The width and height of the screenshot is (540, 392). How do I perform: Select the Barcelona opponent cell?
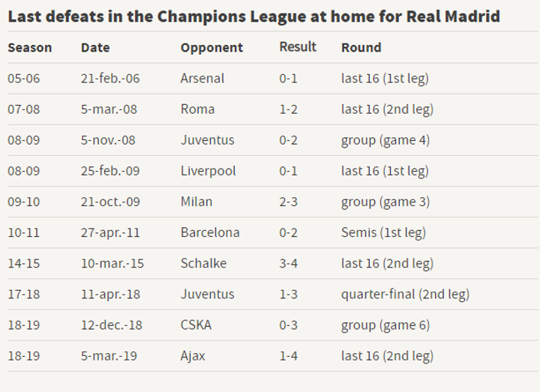(x=210, y=232)
